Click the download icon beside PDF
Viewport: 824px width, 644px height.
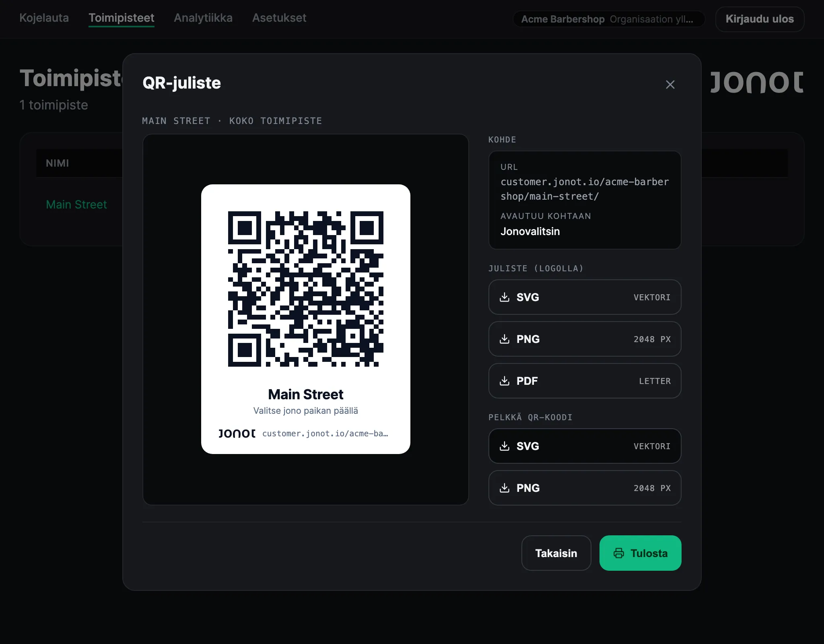(505, 381)
